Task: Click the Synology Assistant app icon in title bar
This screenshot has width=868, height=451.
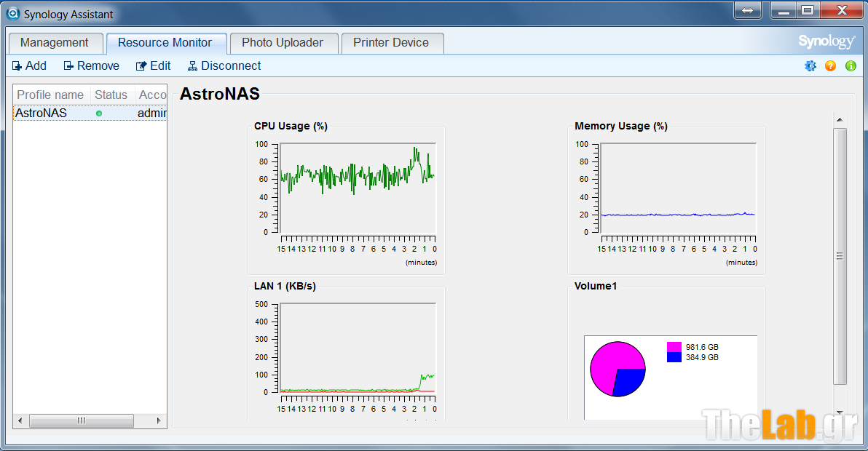Action: pos(12,13)
